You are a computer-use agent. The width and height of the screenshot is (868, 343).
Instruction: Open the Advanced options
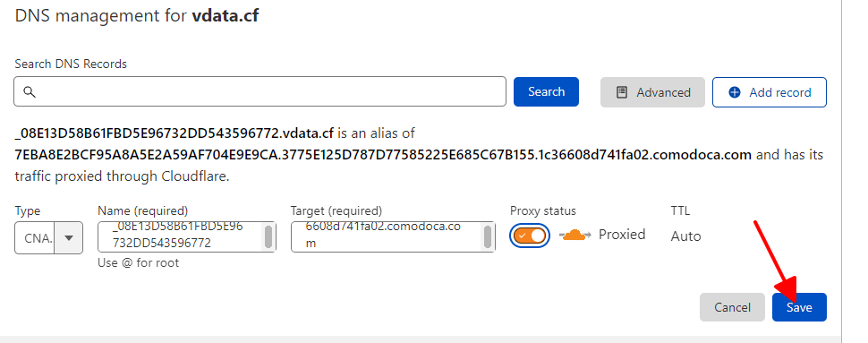coord(652,92)
